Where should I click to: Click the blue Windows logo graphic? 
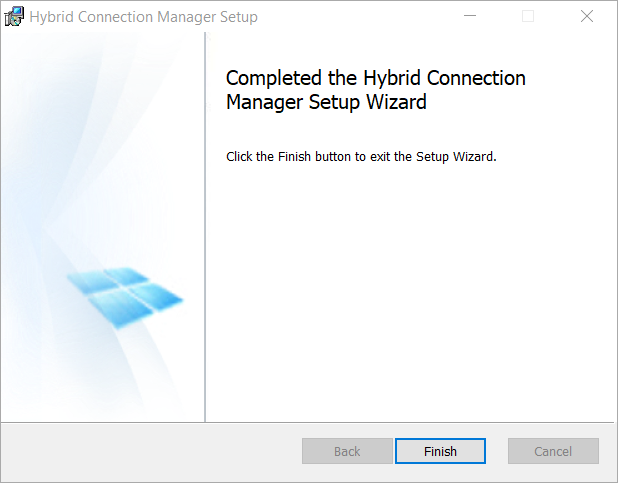(125, 295)
